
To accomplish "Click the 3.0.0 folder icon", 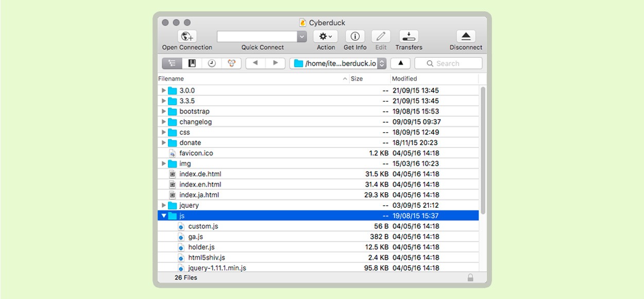I will (173, 90).
